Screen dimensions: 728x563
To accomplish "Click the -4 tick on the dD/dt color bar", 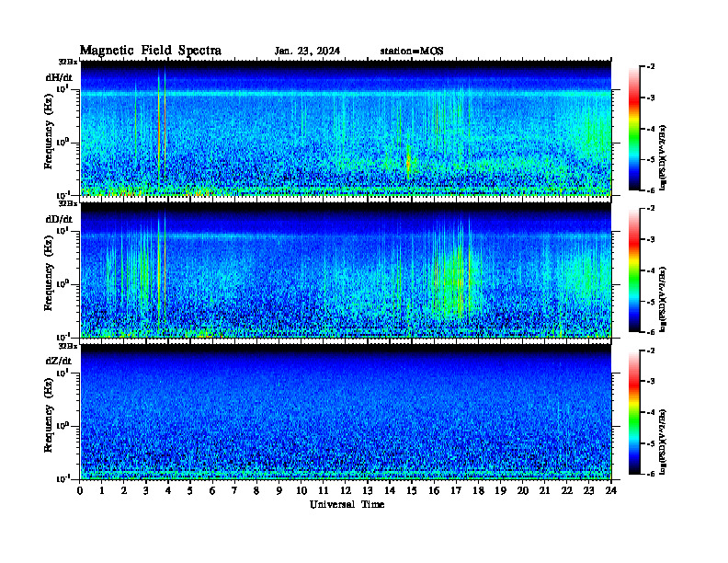I will [651, 270].
